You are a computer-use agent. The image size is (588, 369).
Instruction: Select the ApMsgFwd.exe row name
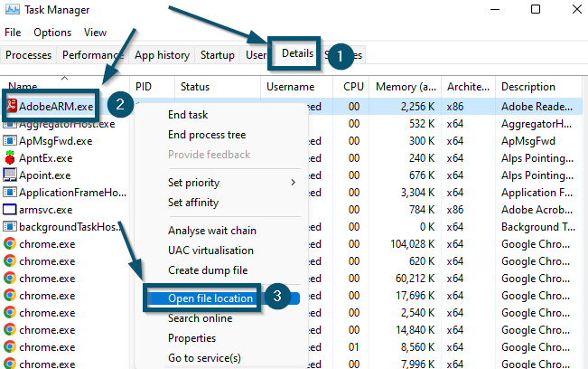point(55,141)
